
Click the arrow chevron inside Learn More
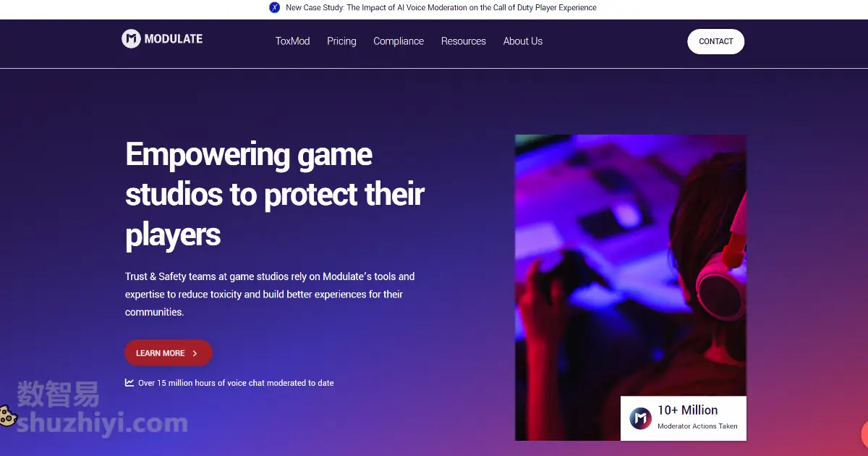pos(195,353)
